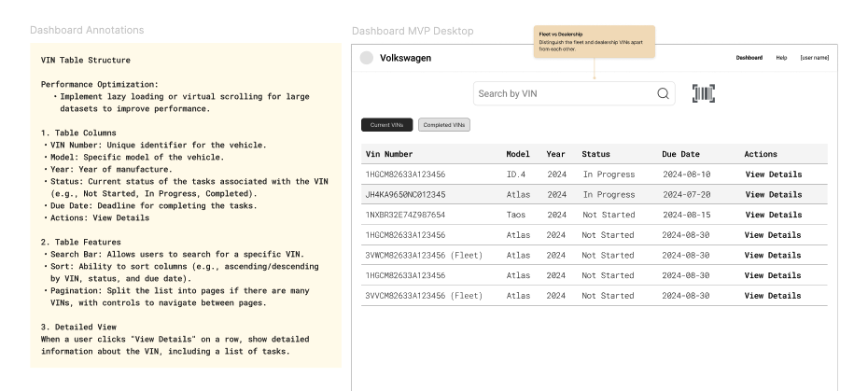Focus the Search by VIN field
This screenshot has height=391, width=868.
click(x=574, y=93)
